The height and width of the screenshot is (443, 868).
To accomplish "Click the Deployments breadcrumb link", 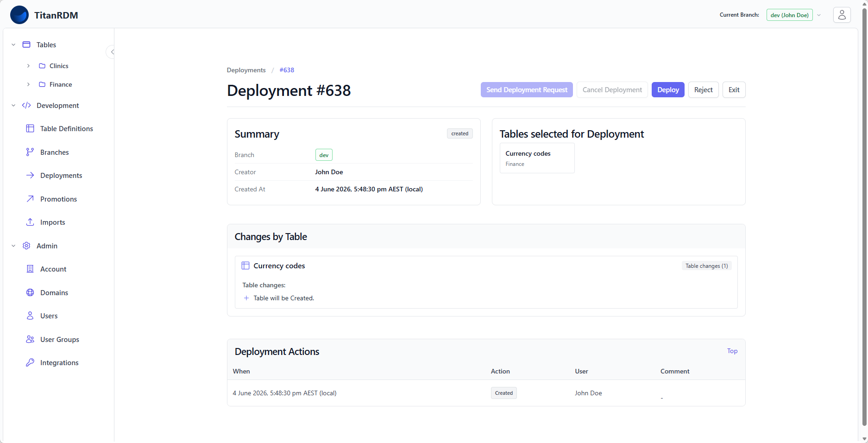I will pyautogui.click(x=246, y=70).
